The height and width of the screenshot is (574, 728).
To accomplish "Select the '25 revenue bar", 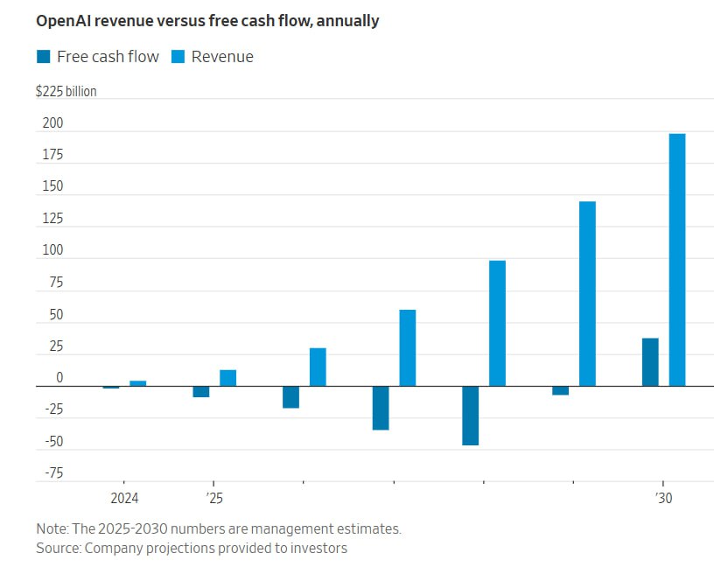I will [227, 378].
